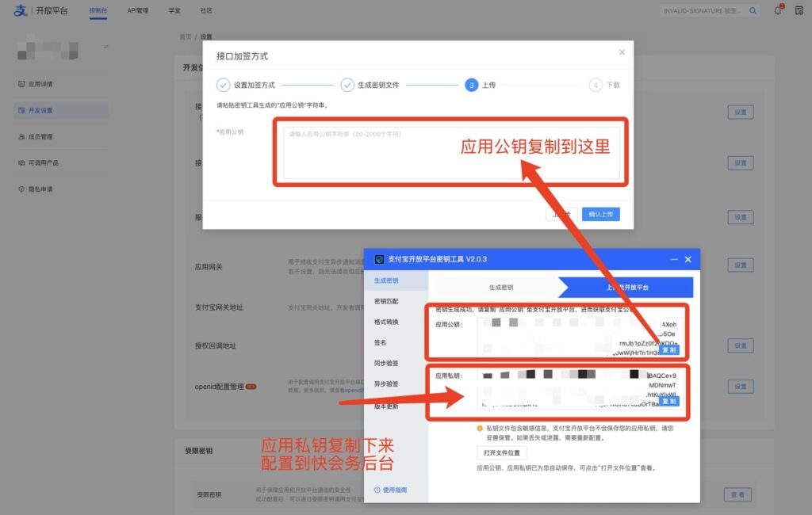Click the 支付宝开放平台密钥工具 shield logo icon

point(379,259)
